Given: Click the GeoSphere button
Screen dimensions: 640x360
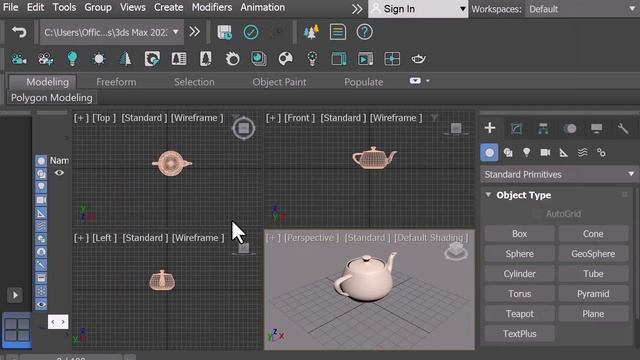Looking at the screenshot, I should pyautogui.click(x=593, y=254).
